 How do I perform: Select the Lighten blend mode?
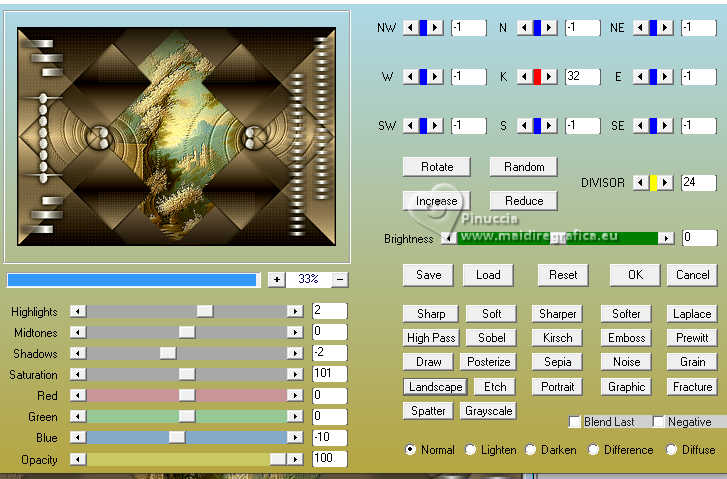click(470, 450)
